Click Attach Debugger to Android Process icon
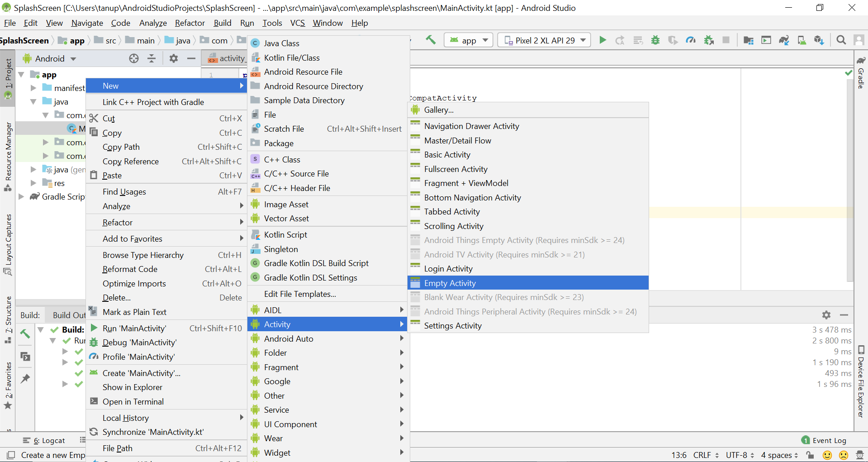 [x=708, y=40]
